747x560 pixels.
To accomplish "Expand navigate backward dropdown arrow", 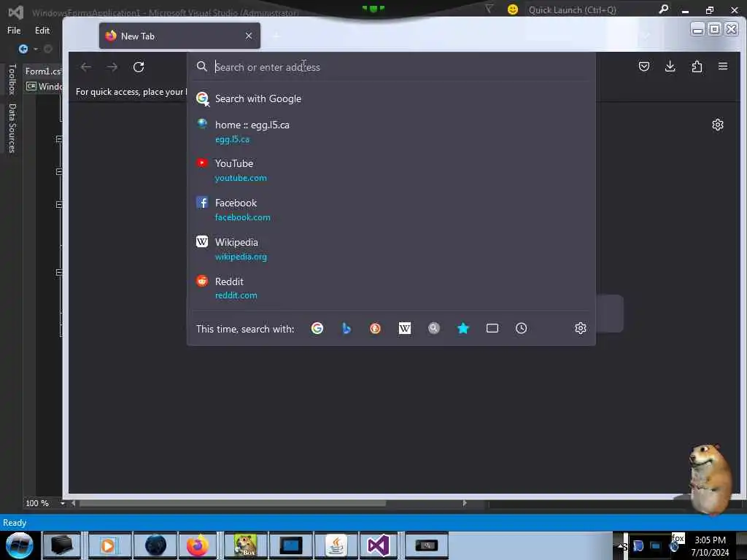I will click(x=36, y=49).
